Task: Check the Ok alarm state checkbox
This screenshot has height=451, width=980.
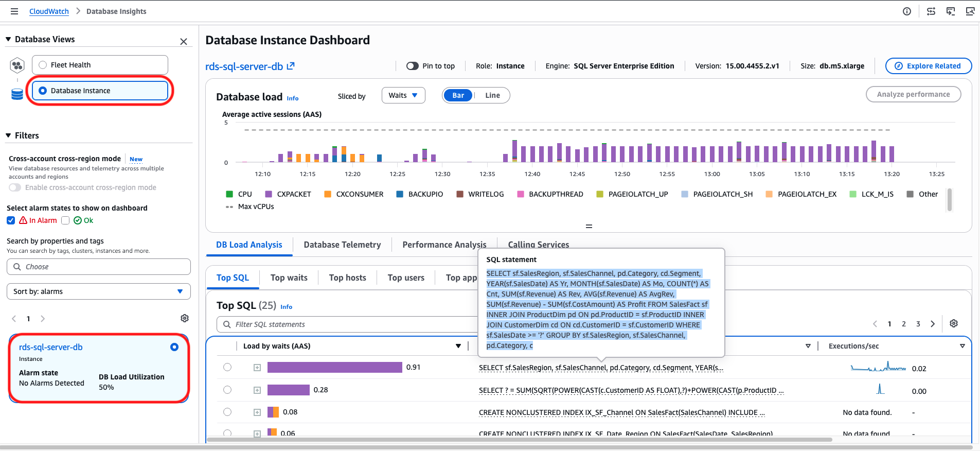Action: point(65,220)
